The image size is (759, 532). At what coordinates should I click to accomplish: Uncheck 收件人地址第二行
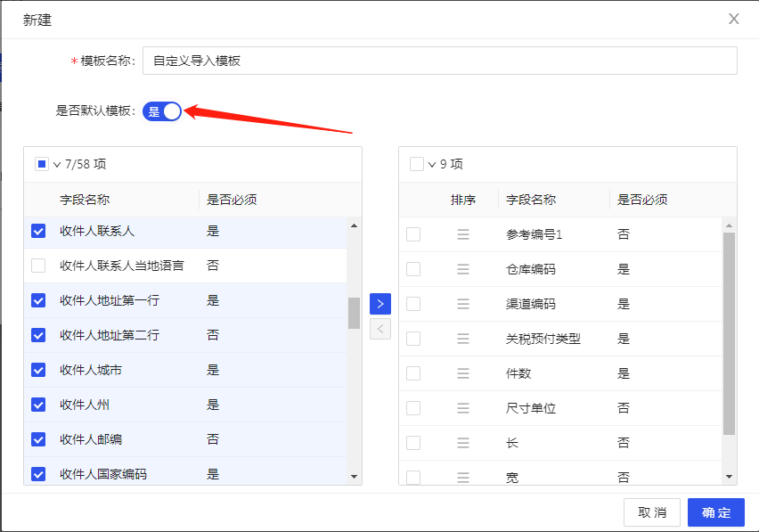click(38, 335)
